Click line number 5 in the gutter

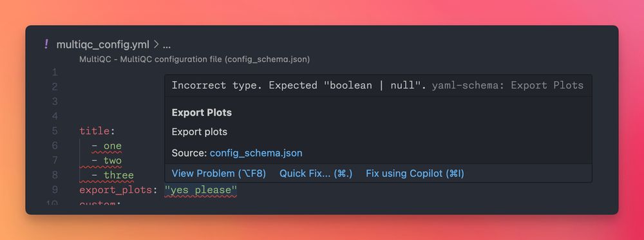55,131
